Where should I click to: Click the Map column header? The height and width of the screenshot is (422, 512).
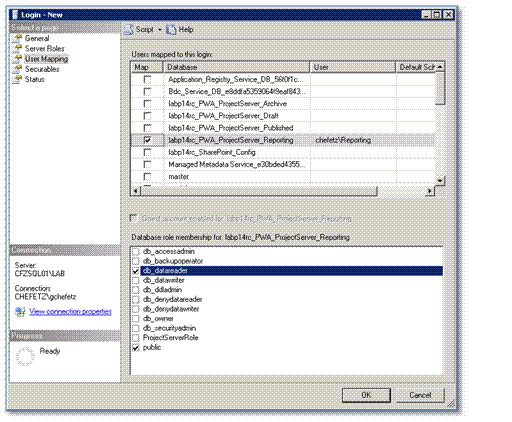click(147, 67)
